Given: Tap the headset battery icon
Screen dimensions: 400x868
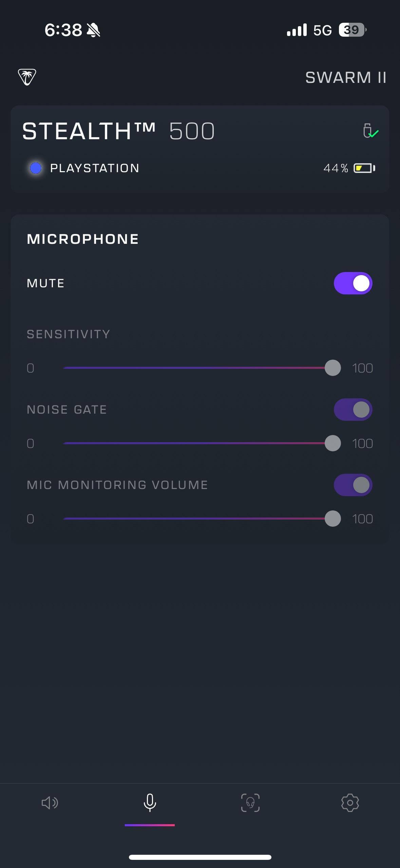Looking at the screenshot, I should coord(364,168).
